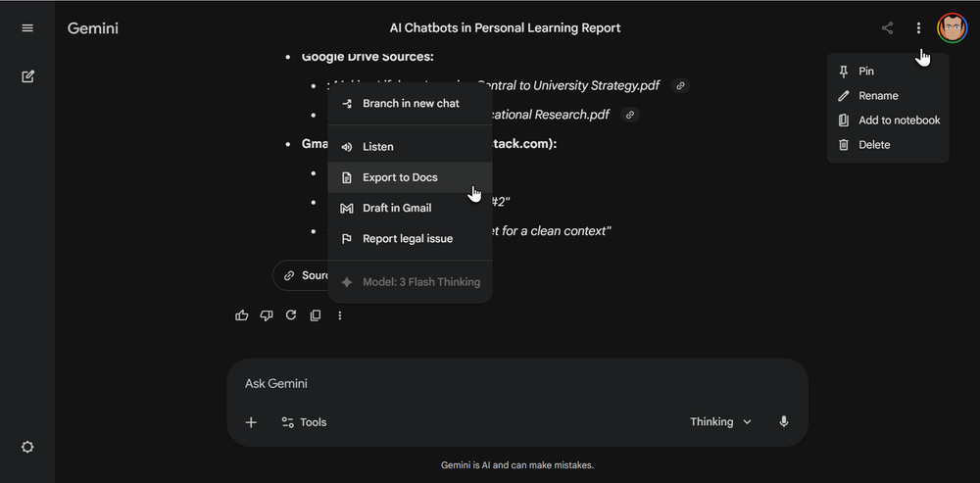Select Listen from response menu

(x=410, y=147)
